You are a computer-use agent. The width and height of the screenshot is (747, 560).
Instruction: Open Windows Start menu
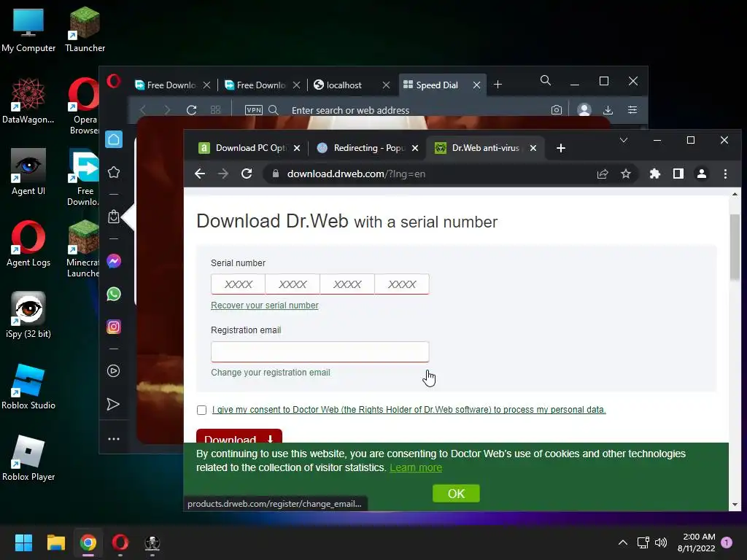[x=23, y=542]
